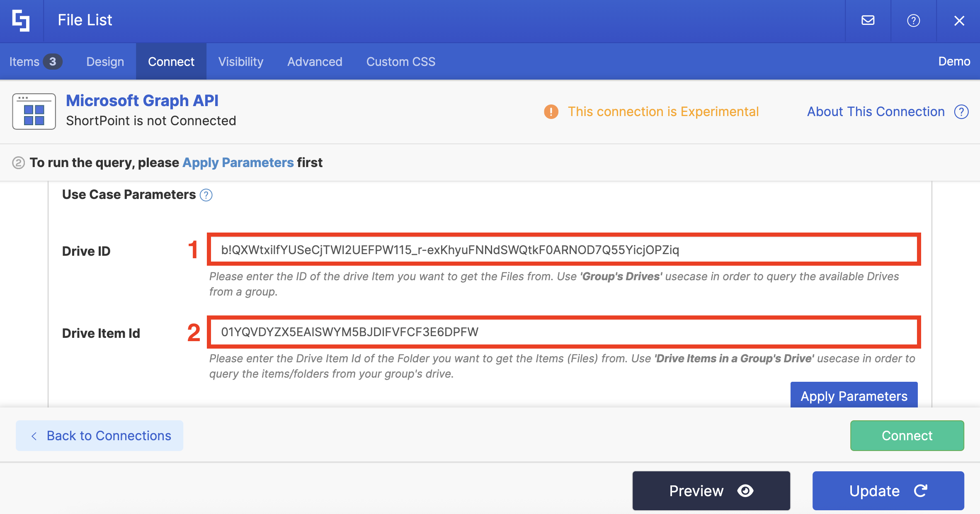This screenshot has width=980, height=514.
Task: Open the Design tab
Action: coord(105,62)
